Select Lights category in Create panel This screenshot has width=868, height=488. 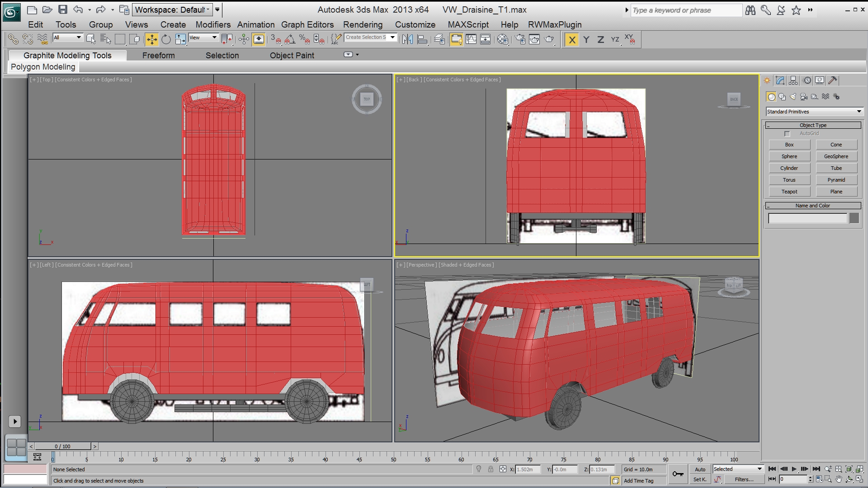793,97
